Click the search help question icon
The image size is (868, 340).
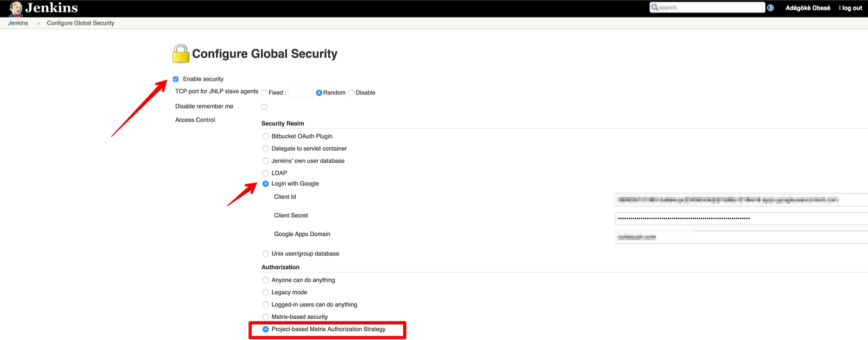770,8
